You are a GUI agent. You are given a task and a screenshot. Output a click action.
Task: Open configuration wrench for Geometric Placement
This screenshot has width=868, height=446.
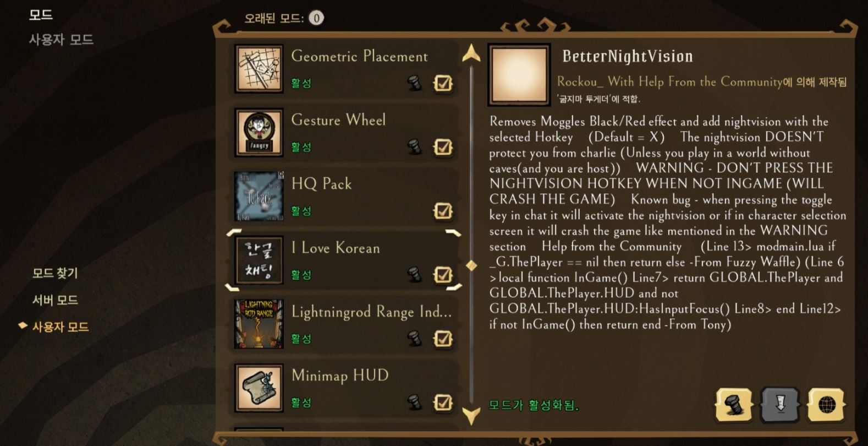[x=415, y=83]
